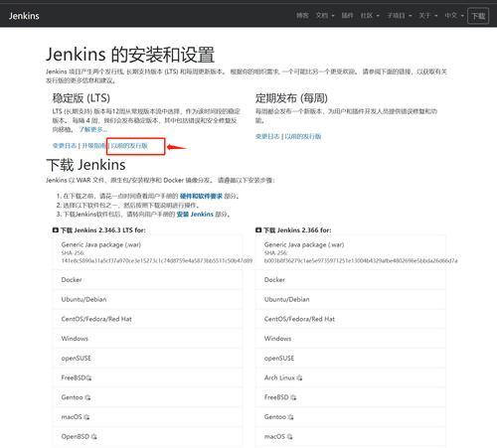Image resolution: width=497 pixels, height=448 pixels.
Task: Click the icon beside macOS in LTS column
Action: coord(86,417)
